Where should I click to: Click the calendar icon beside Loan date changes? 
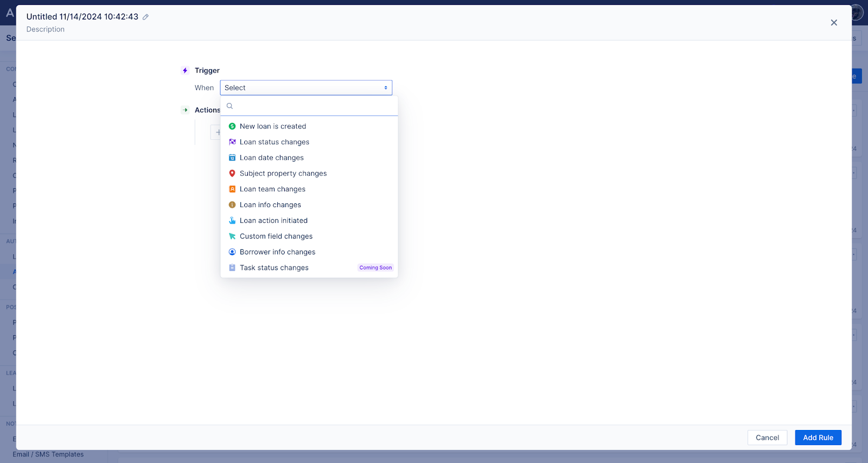pos(232,158)
